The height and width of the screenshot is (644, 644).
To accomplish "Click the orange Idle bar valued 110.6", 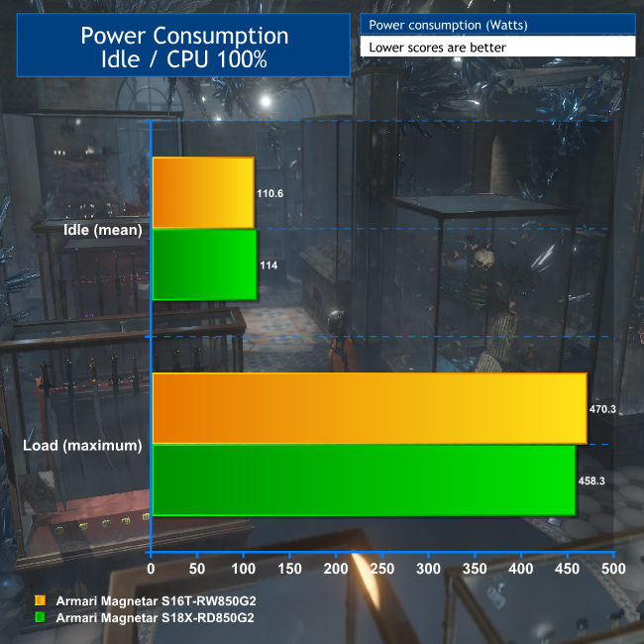I will (203, 192).
